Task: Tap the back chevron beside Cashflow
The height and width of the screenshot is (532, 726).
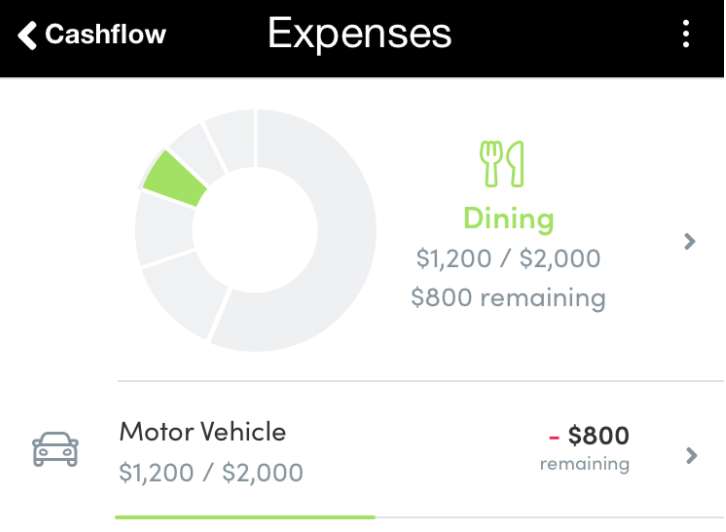Action: pyautogui.click(x=27, y=36)
